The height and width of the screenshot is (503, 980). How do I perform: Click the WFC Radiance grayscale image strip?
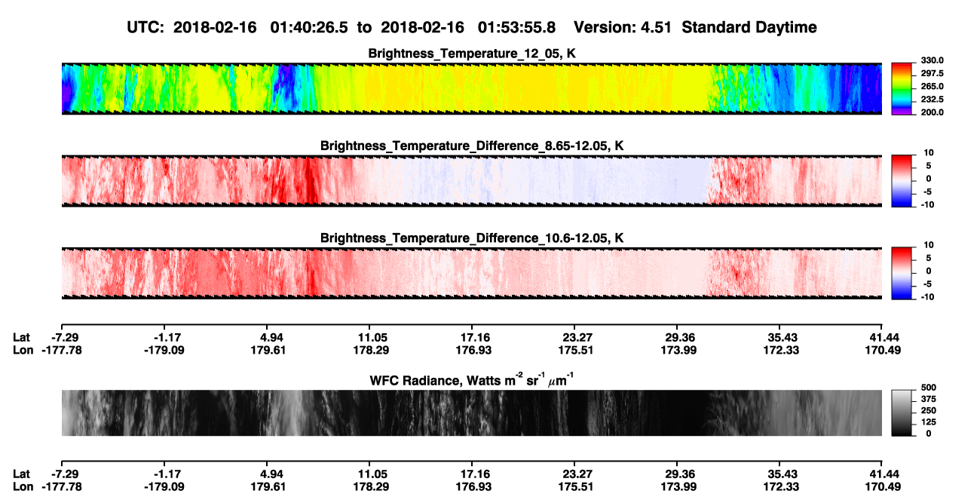[x=471, y=413]
